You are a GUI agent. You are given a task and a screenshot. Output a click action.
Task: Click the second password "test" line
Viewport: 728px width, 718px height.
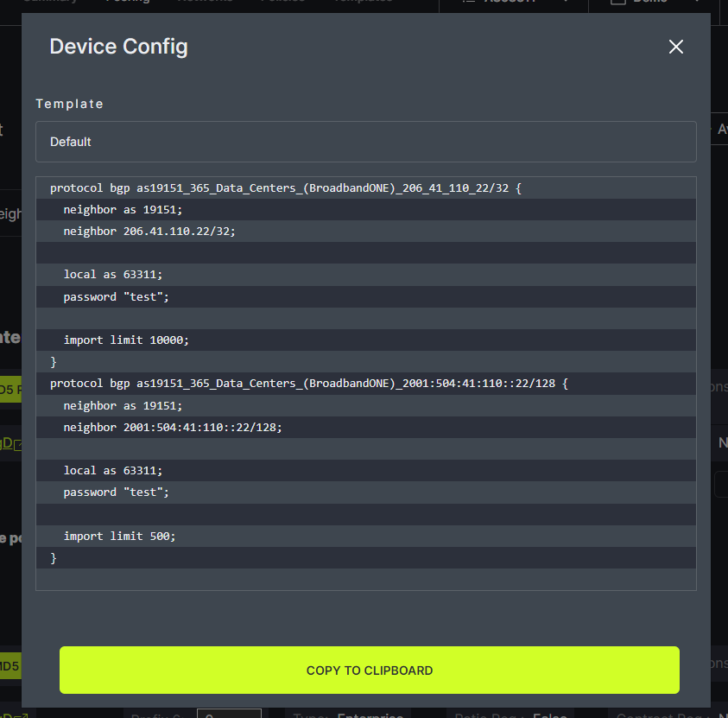(x=116, y=492)
